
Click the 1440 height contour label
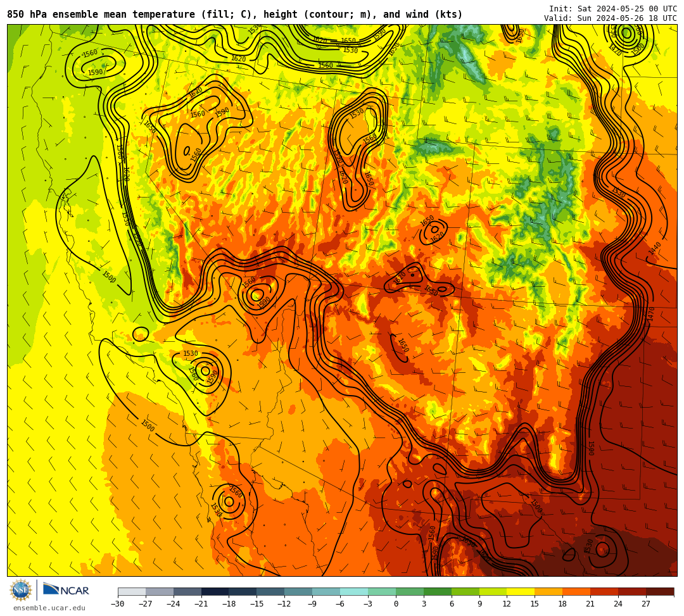point(655,249)
